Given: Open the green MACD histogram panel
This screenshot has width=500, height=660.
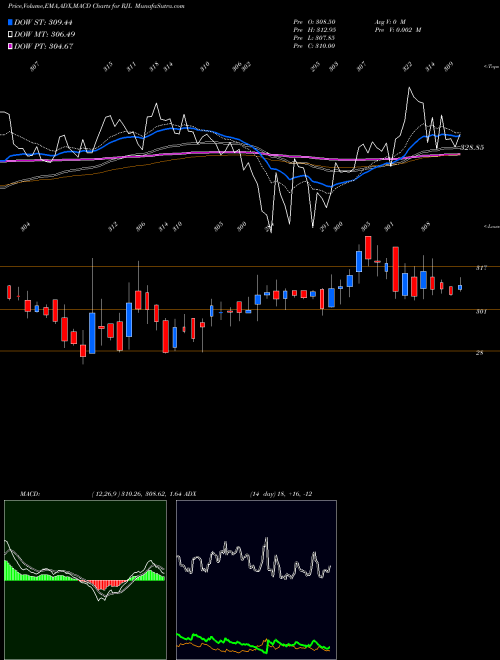Looking at the screenshot, I should pos(85,580).
